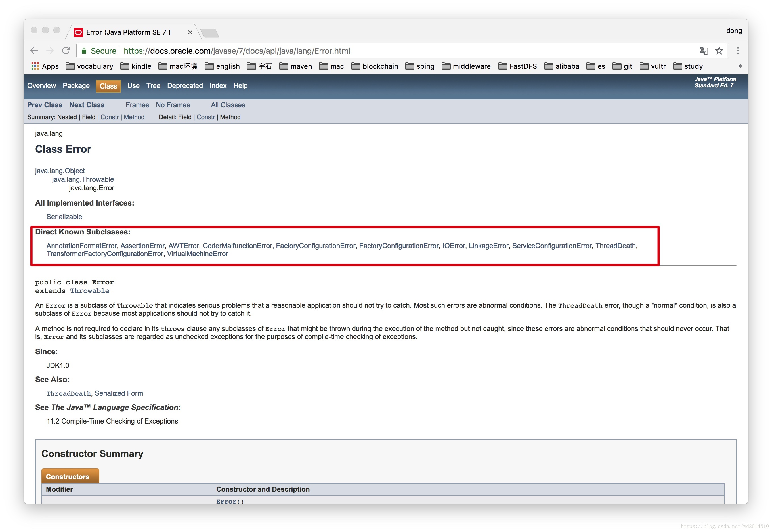Select the Constructors tab in Constructor Summary

coord(70,476)
